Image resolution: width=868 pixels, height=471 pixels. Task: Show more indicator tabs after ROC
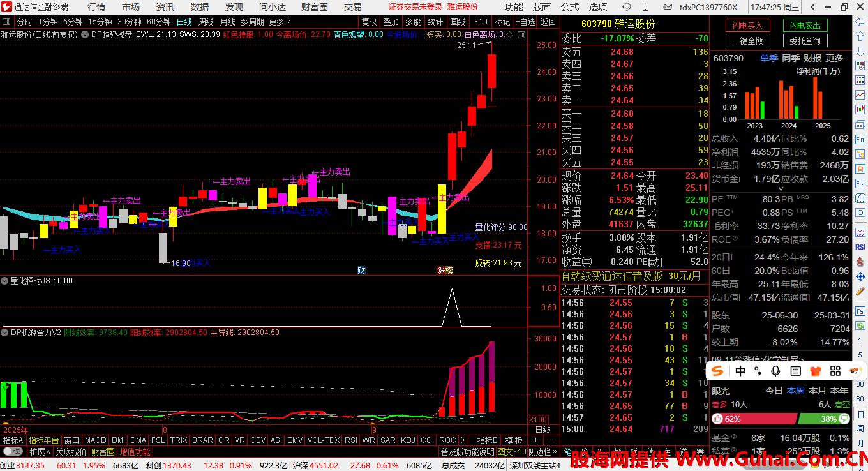click(x=462, y=440)
